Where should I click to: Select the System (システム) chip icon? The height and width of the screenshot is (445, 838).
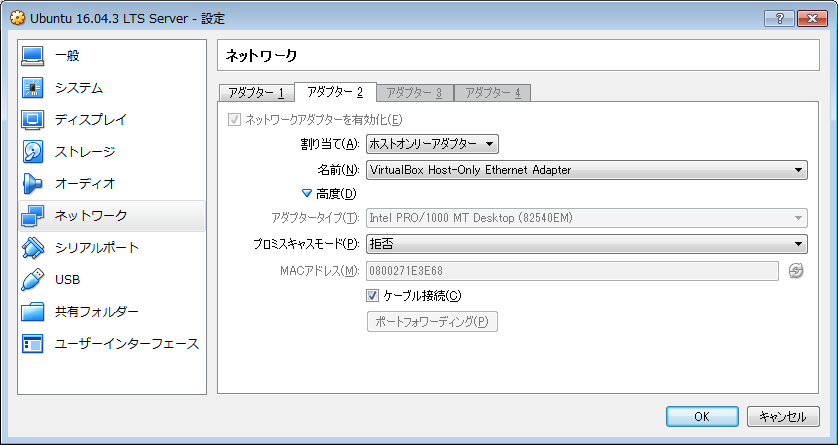click(x=33, y=88)
